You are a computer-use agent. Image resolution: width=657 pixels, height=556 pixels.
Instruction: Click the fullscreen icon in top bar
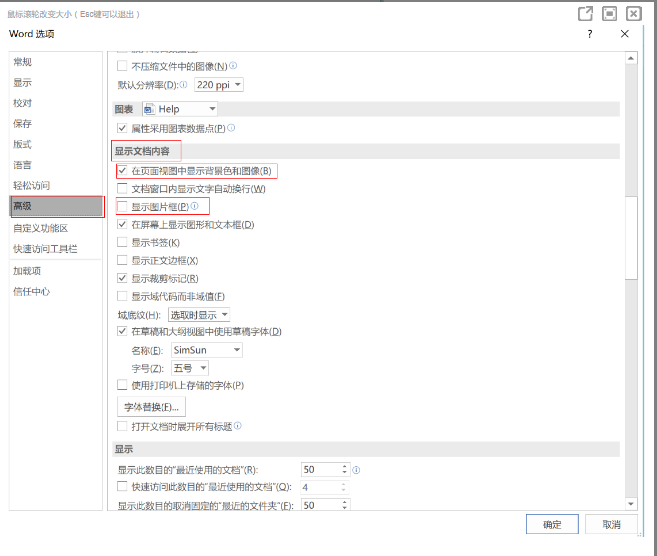pyautogui.click(x=609, y=13)
